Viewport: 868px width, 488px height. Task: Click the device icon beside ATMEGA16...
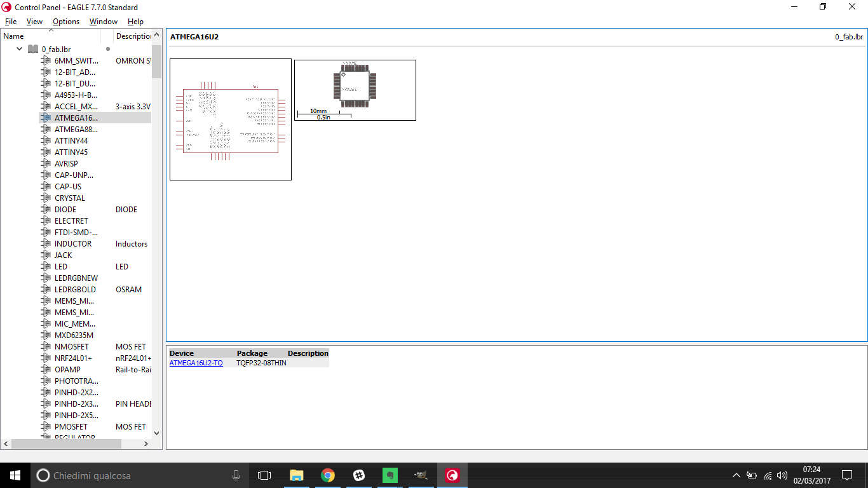click(46, 118)
